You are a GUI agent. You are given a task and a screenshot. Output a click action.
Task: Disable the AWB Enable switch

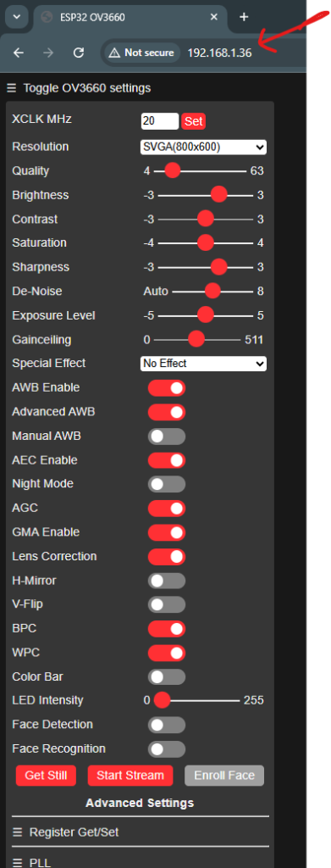click(x=166, y=388)
